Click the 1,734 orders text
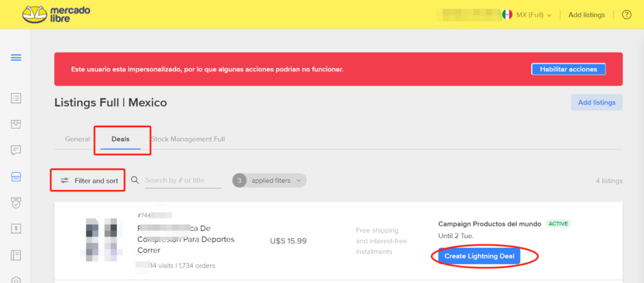Image resolution: width=644 pixels, height=283 pixels. click(196, 266)
